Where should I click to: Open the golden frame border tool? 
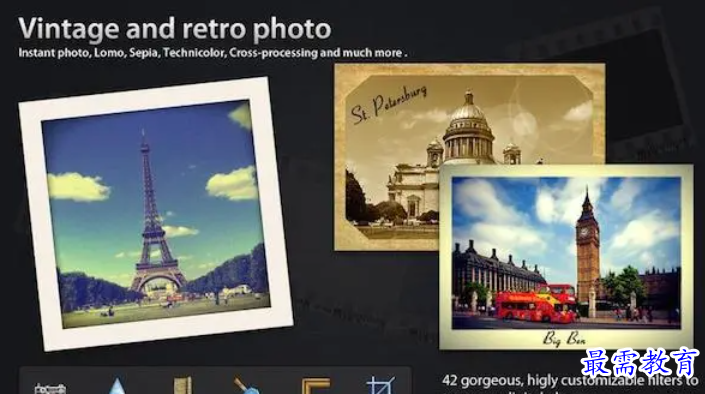tap(315, 386)
